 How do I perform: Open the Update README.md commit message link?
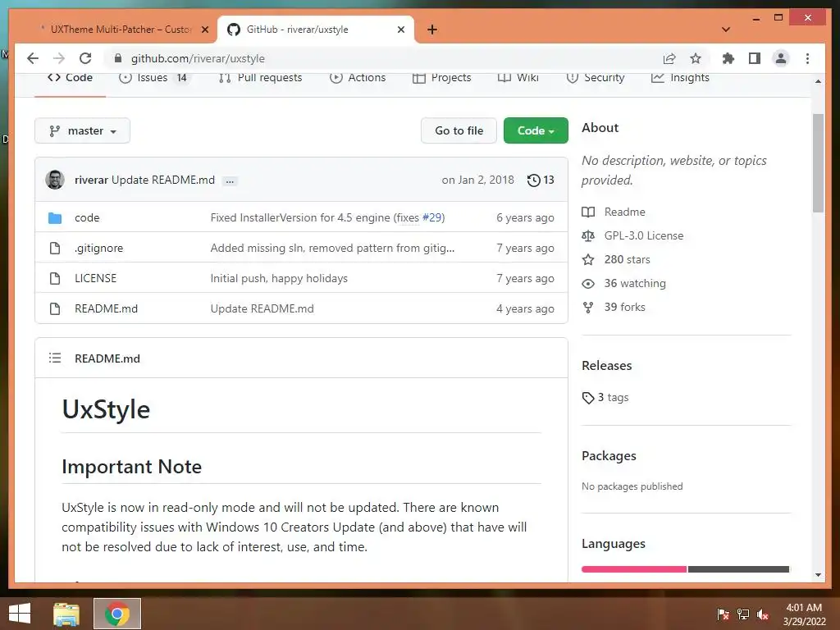(x=163, y=180)
